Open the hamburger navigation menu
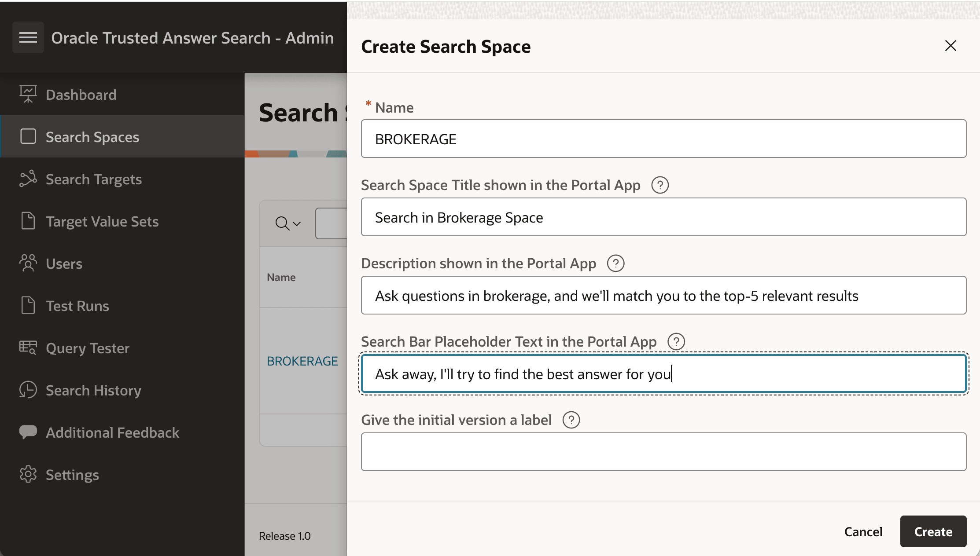The width and height of the screenshot is (980, 556). pyautogui.click(x=28, y=37)
